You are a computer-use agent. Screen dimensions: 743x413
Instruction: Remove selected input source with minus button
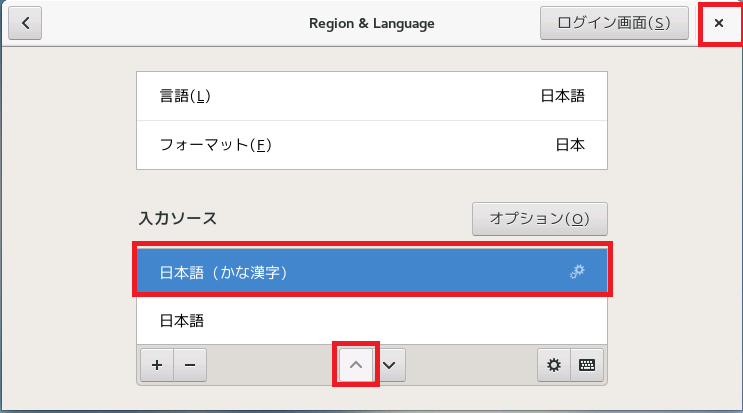[189, 366]
